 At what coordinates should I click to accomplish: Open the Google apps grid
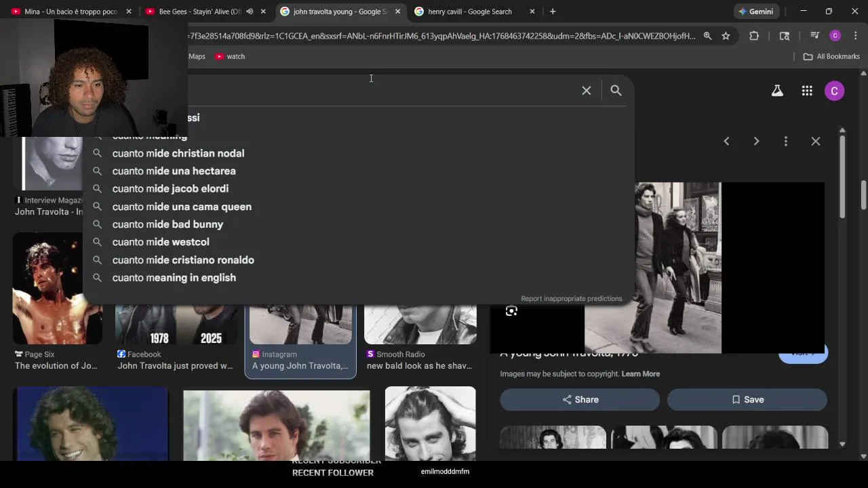click(807, 91)
